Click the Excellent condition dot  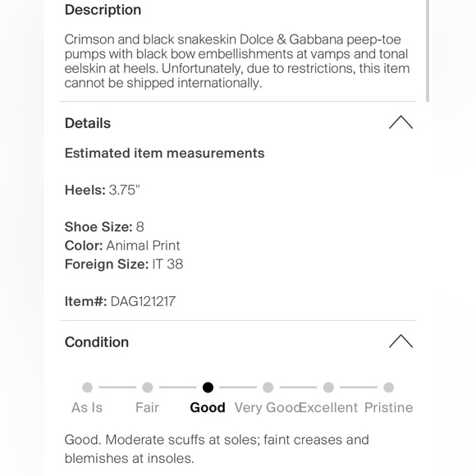tap(328, 387)
